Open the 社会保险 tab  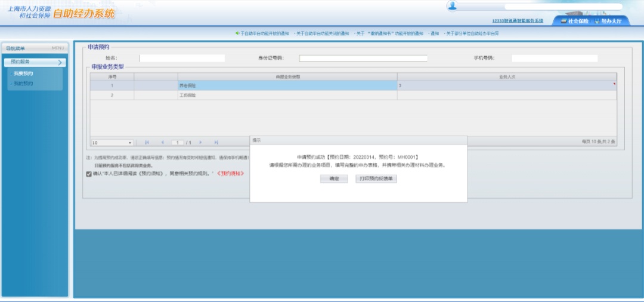point(574,21)
